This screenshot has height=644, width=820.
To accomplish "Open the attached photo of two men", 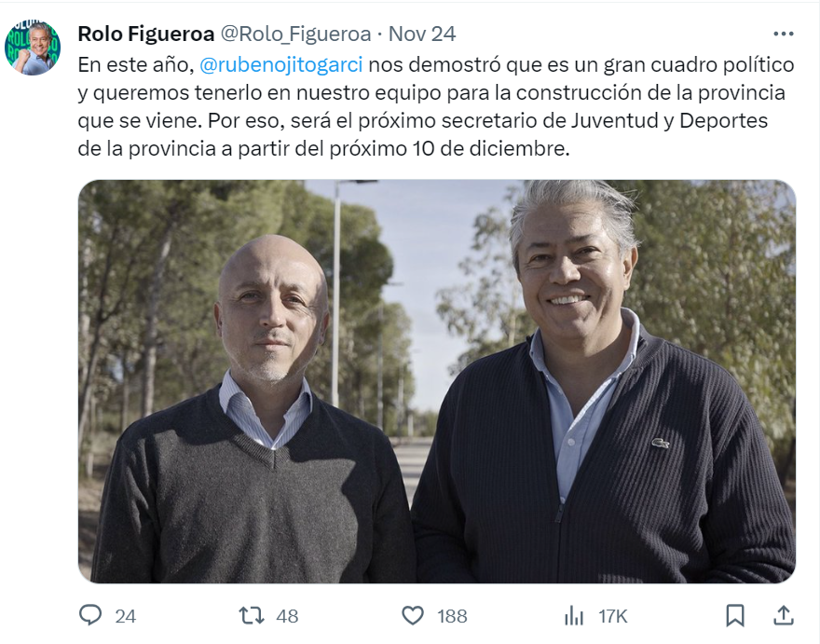I will tap(437, 381).
